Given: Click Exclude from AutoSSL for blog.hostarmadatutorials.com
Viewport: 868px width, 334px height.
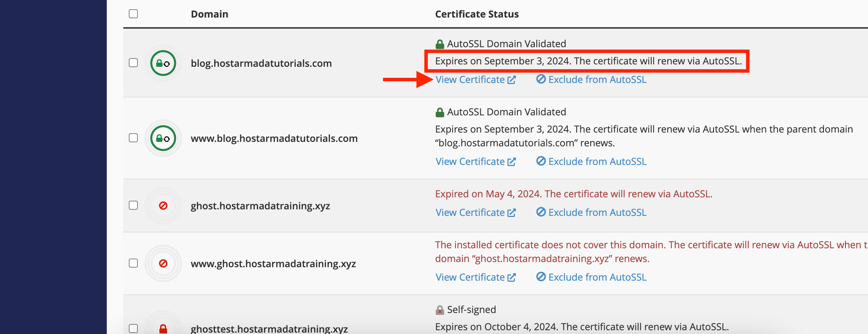Looking at the screenshot, I should point(591,80).
